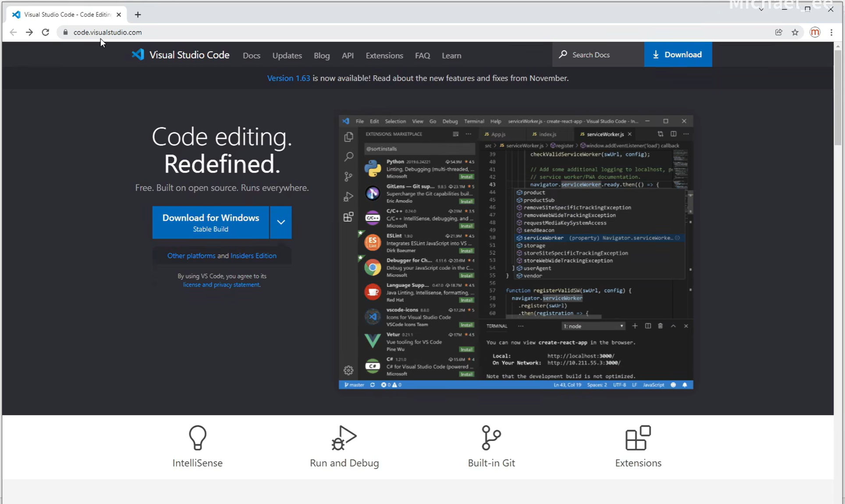845x504 pixels.
Task: Open the Extensions navigation item
Action: [384, 56]
